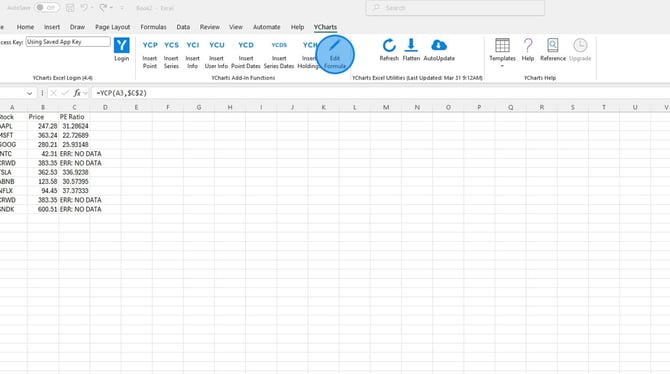This screenshot has width=670, height=374.
Task: Select the cell with price 362.53
Action: [43, 172]
